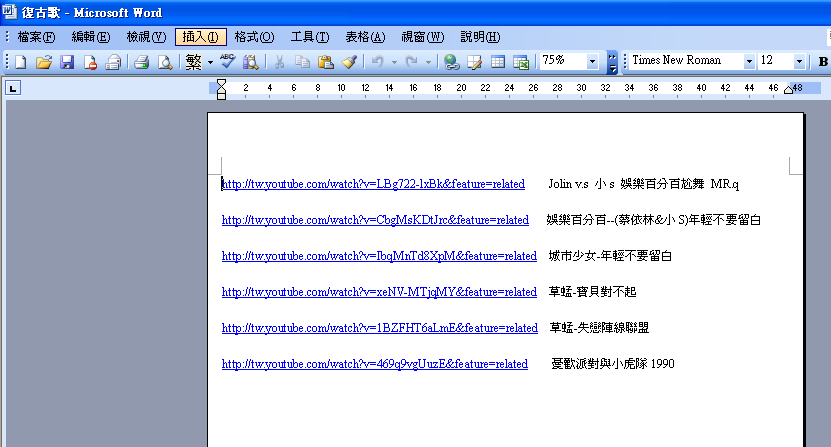Click the tab stop selector at ruler left
The height and width of the screenshot is (447, 831).
point(13,88)
